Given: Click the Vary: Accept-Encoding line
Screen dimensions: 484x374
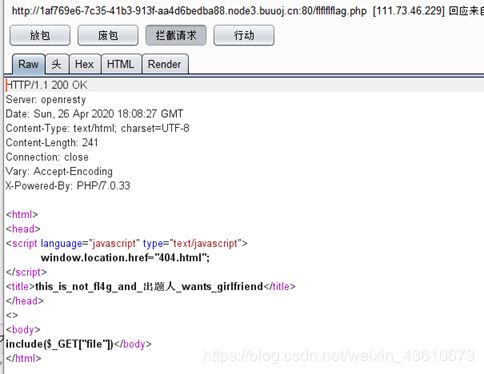Looking at the screenshot, I should point(59,171).
